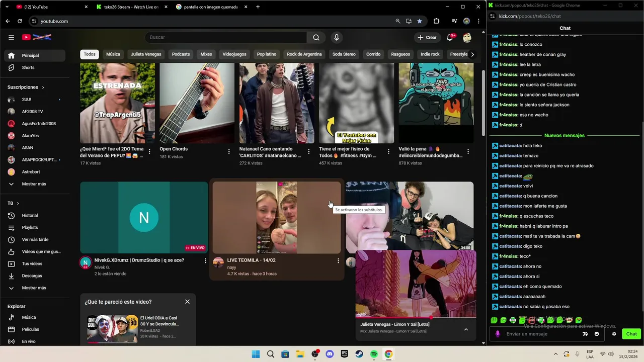Select the Julieta Venegas filter chip
The height and width of the screenshot is (362, 644).
click(146, 54)
